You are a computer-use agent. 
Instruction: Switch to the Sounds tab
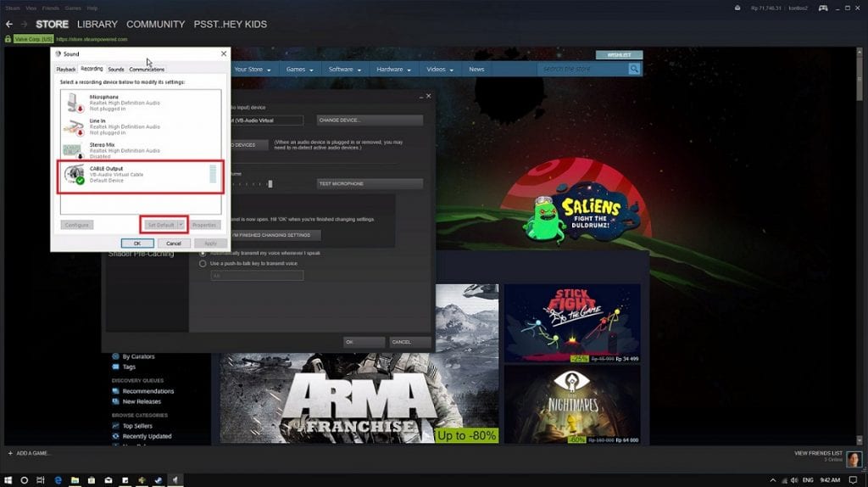coord(115,70)
